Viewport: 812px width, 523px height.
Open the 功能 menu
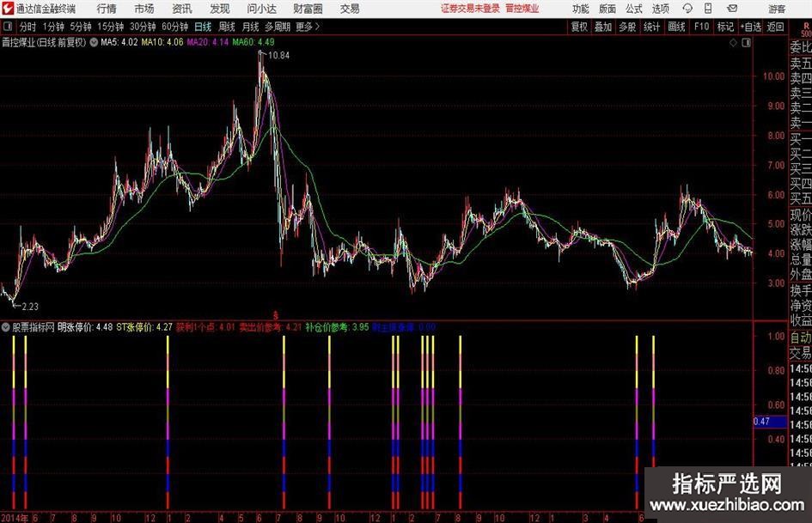click(581, 9)
